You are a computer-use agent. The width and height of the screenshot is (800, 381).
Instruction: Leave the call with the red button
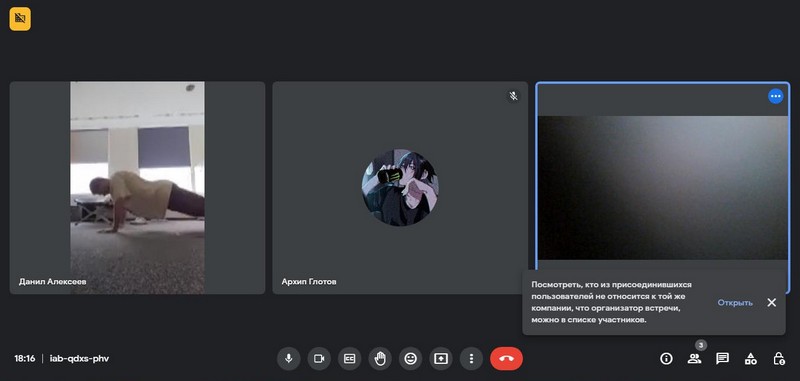tap(506, 359)
